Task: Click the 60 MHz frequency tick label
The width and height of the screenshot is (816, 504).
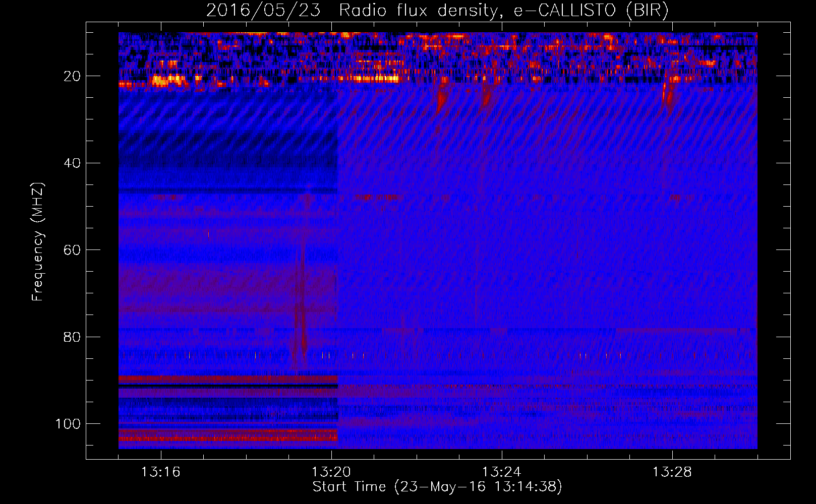Action: click(x=72, y=250)
